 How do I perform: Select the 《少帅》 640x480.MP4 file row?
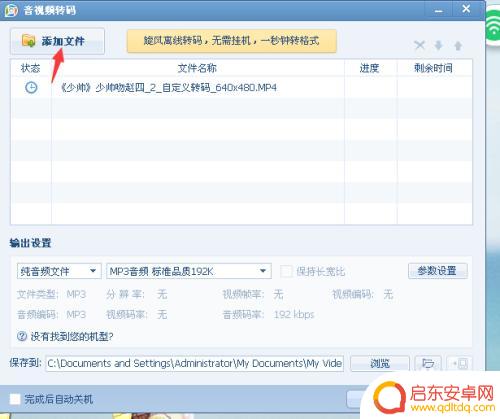(x=241, y=88)
